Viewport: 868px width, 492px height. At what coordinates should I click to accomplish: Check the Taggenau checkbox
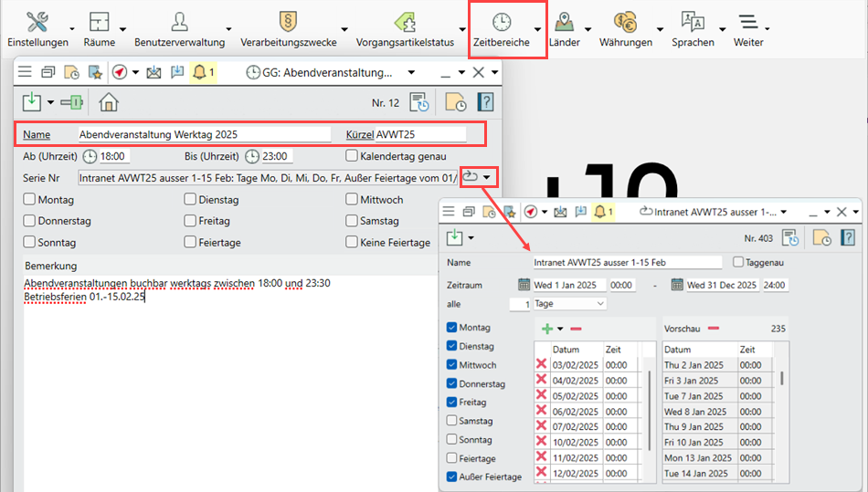pyautogui.click(x=738, y=263)
